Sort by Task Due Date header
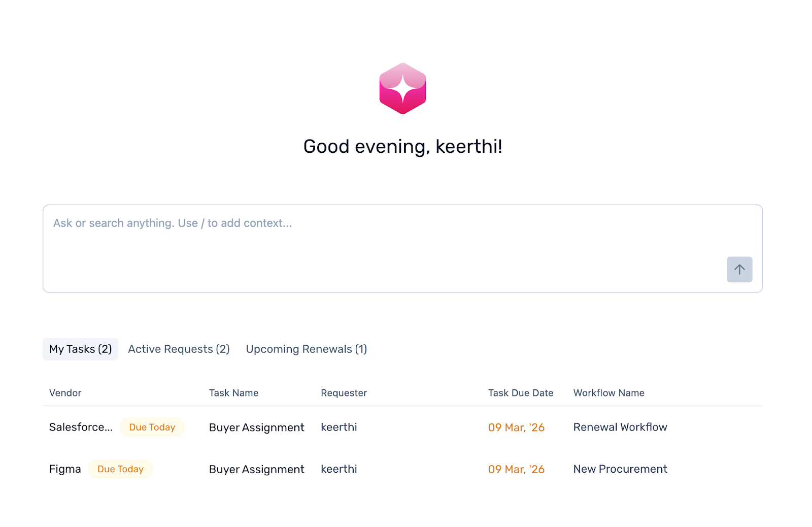This screenshot has width=812, height=527. pos(520,393)
